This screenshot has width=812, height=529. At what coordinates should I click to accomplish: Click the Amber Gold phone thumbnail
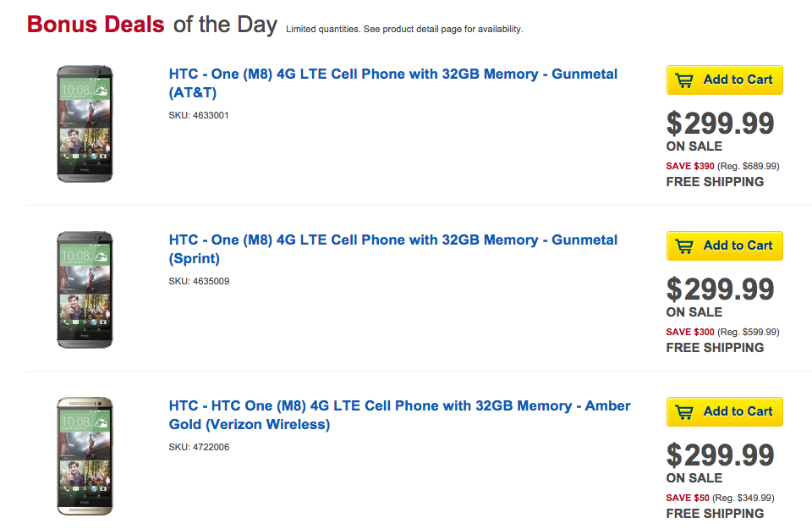coord(85,455)
